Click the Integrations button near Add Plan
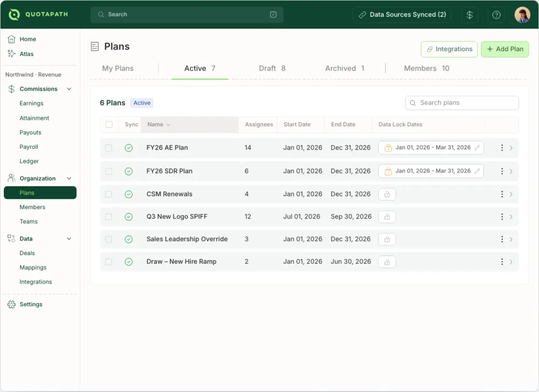 [x=450, y=49]
